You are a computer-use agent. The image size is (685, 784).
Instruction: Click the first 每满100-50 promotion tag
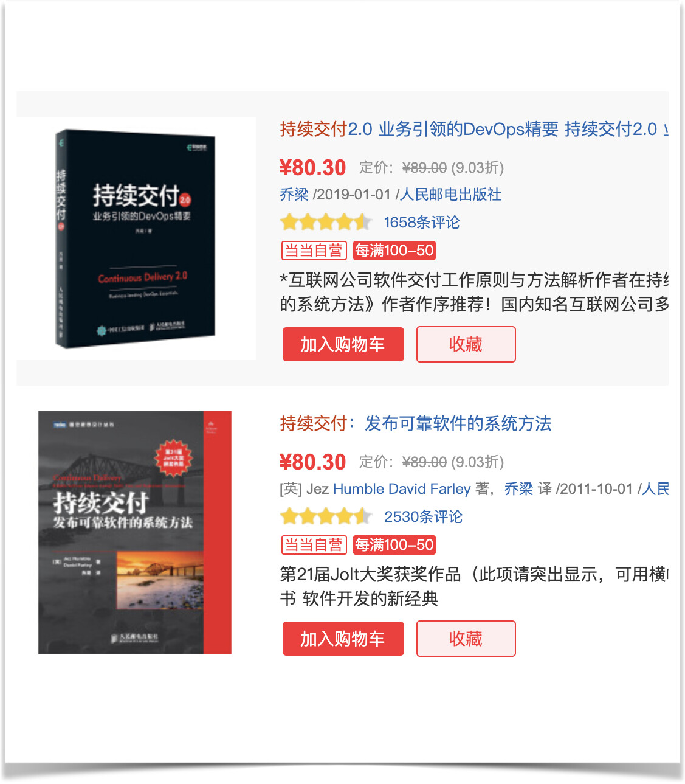(x=394, y=251)
